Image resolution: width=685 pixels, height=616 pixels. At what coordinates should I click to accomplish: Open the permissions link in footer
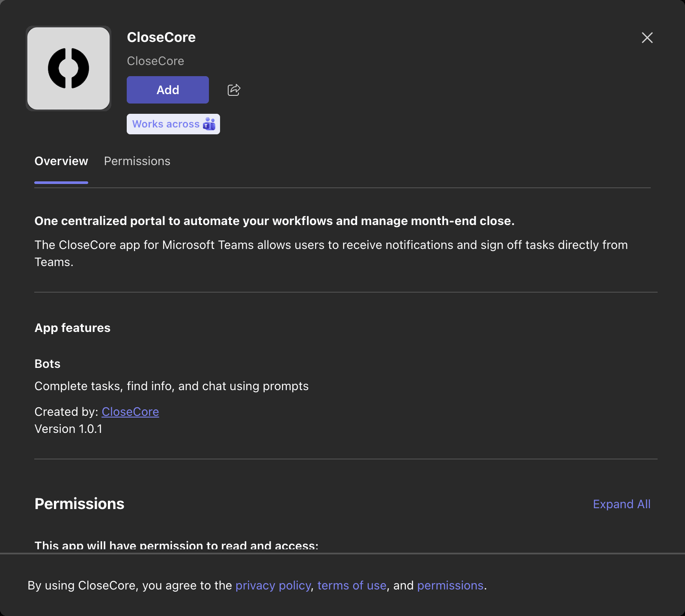click(x=450, y=585)
